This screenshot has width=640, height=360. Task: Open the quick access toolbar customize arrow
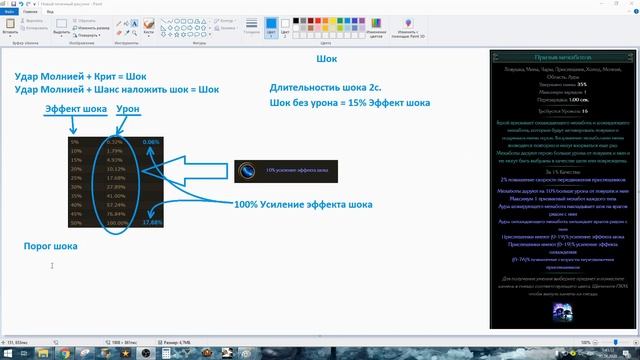click(x=34, y=4)
